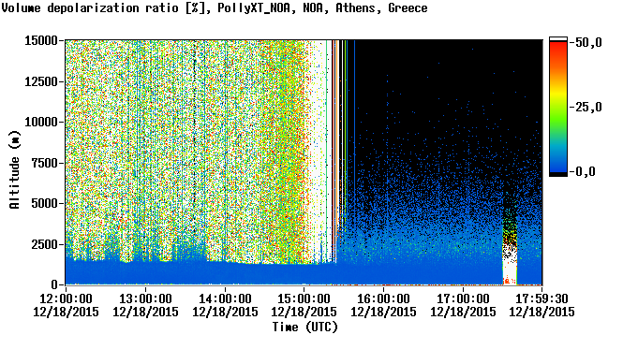Click the vertical colored stripes after 15:20
Screen dimensions: 623x364
coord(337,151)
